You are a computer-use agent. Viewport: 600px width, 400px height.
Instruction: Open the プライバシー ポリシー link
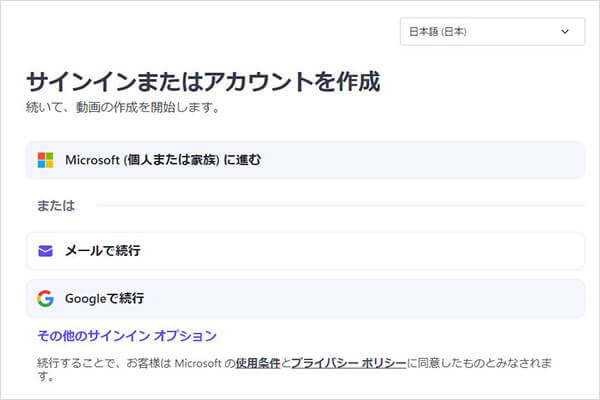coord(349,363)
